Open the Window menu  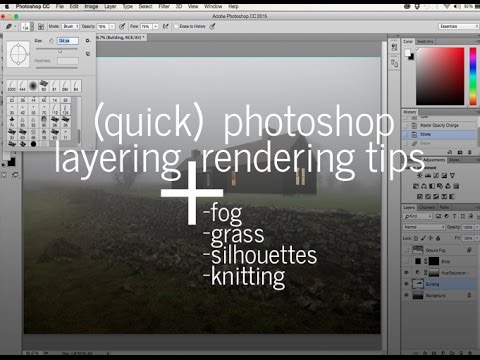213,6
